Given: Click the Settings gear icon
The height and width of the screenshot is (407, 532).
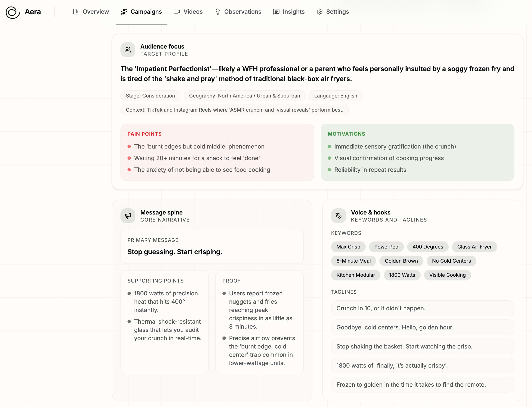Looking at the screenshot, I should [x=319, y=12].
